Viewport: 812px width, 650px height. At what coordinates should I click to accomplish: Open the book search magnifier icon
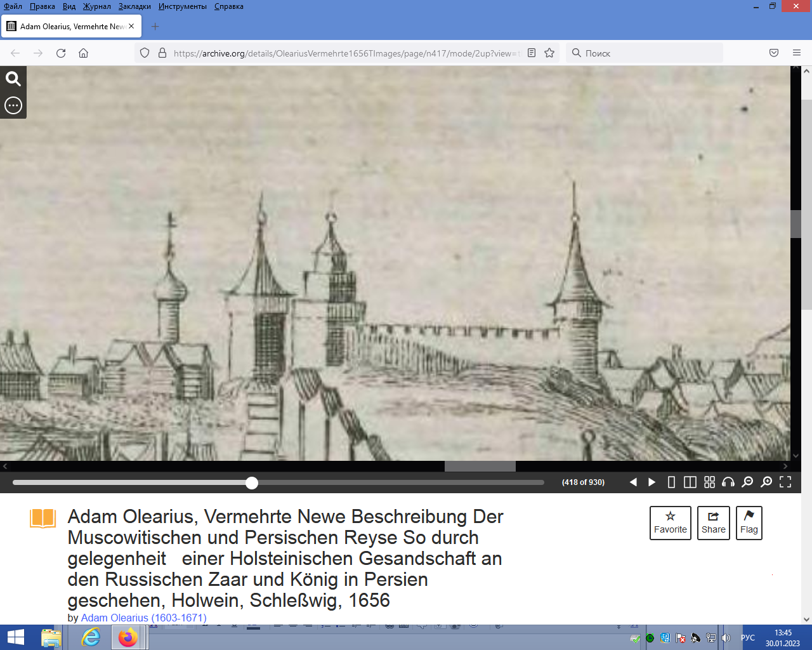pyautogui.click(x=13, y=79)
